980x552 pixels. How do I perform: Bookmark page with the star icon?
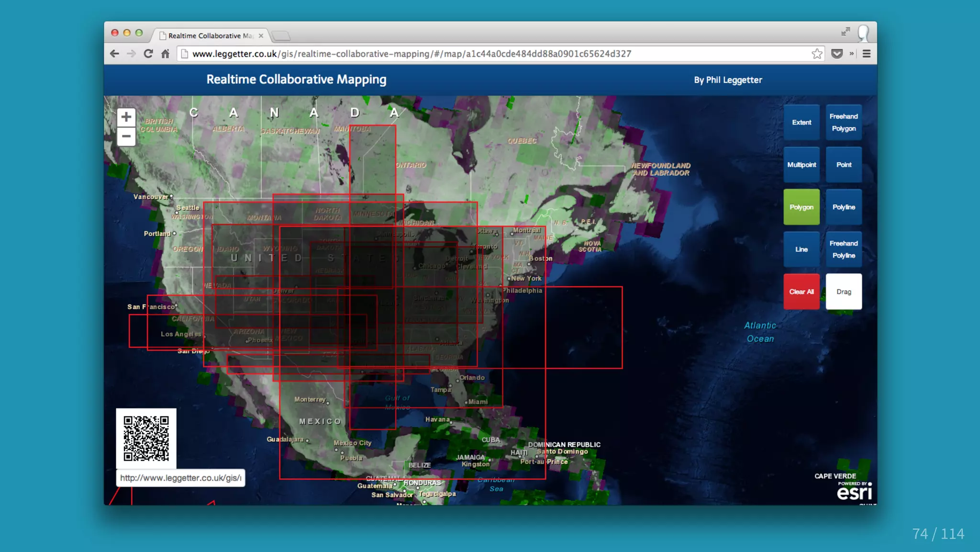(817, 54)
